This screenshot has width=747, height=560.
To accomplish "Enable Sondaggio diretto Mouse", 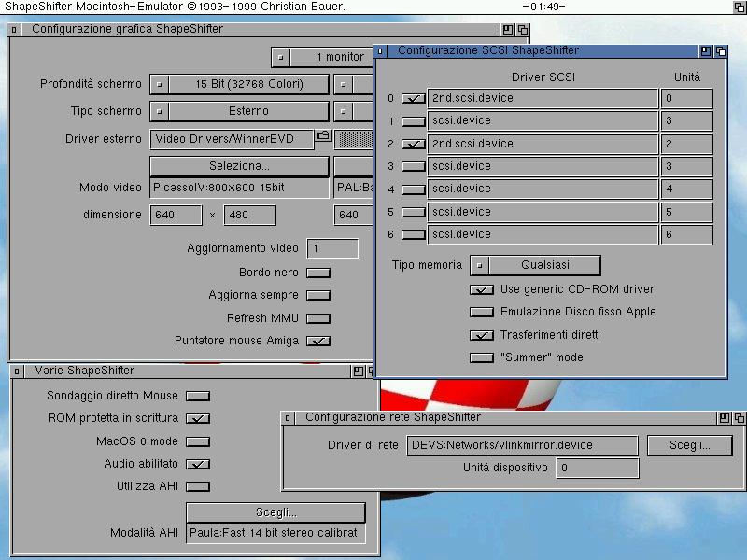I will coord(198,396).
